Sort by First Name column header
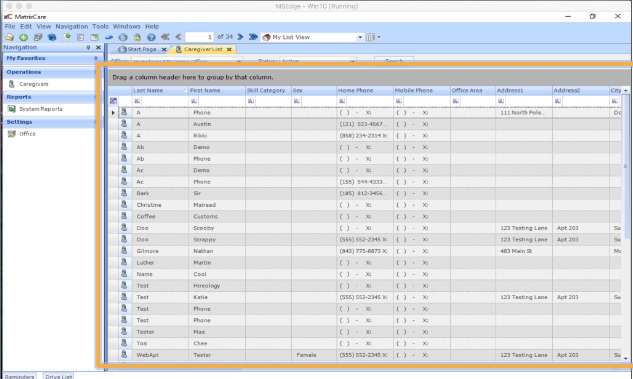The width and height of the screenshot is (633, 379). coord(217,90)
